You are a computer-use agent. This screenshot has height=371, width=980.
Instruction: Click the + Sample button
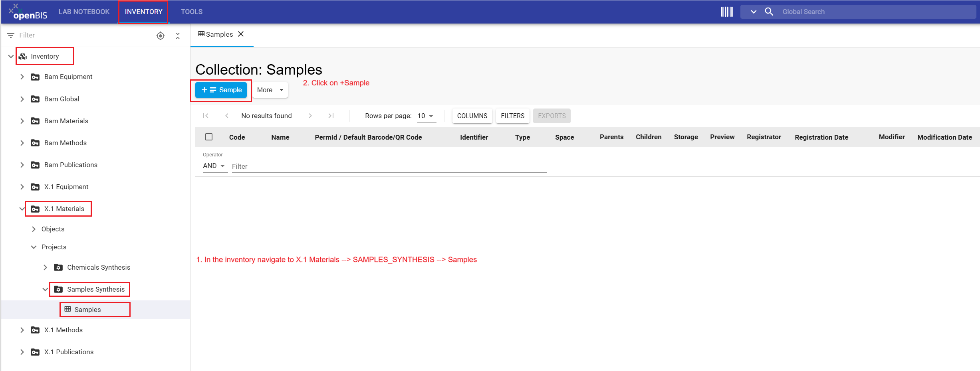click(221, 90)
